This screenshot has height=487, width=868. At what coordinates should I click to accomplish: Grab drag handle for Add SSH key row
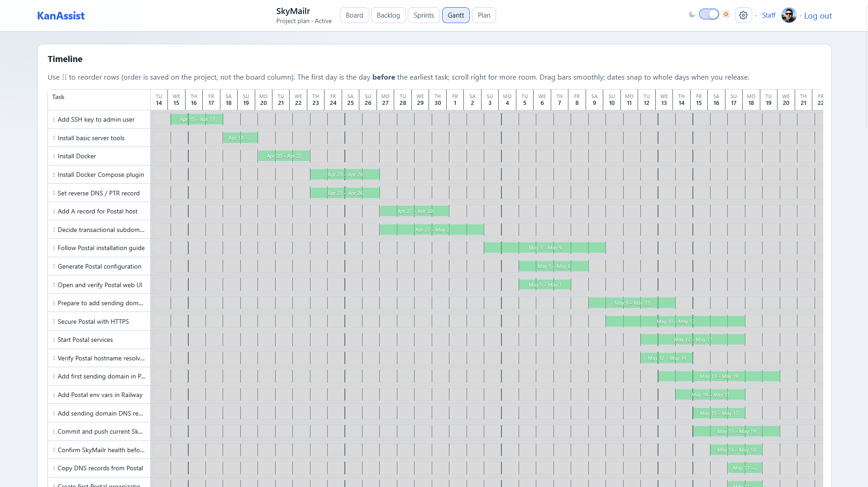(x=54, y=120)
